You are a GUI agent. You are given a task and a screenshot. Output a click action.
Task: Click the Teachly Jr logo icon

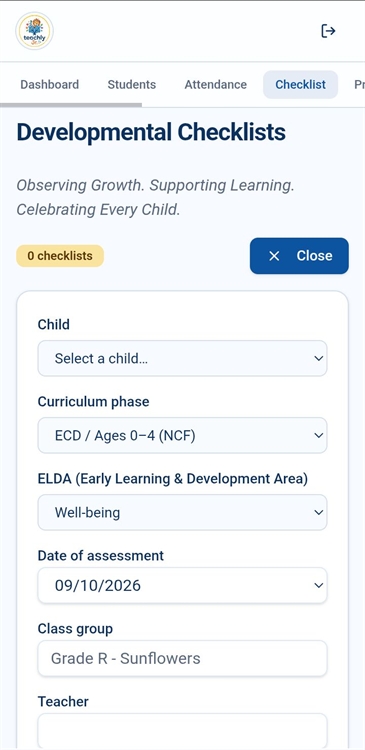pyautogui.click(x=34, y=31)
